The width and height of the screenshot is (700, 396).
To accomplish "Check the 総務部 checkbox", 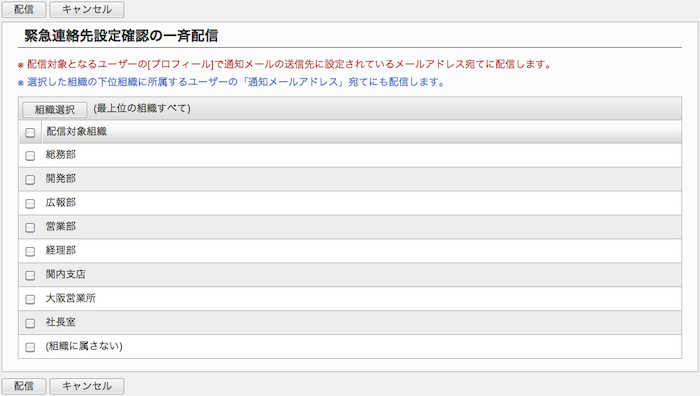I will coord(30,156).
